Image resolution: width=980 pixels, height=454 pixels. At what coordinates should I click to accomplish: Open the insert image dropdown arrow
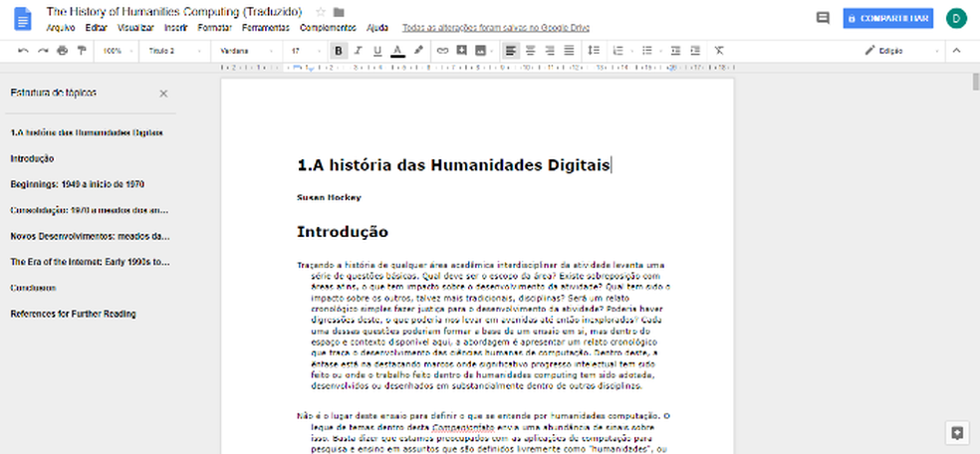(x=492, y=51)
